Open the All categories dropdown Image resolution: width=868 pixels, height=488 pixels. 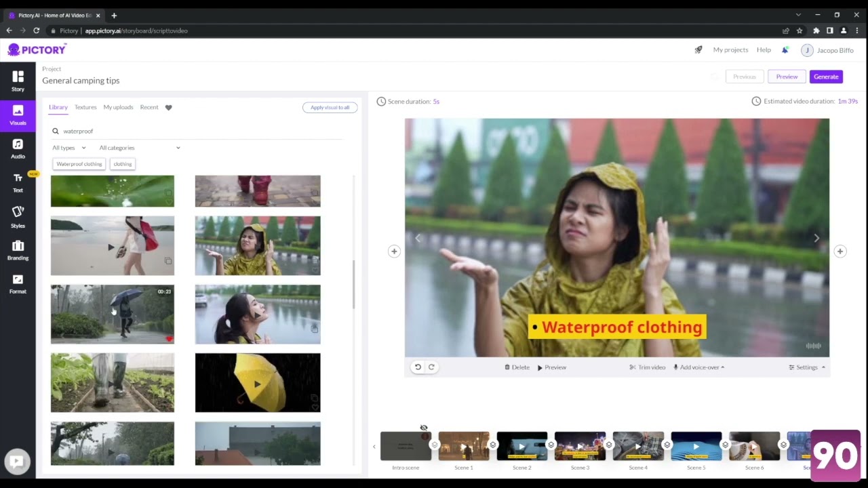[140, 148]
